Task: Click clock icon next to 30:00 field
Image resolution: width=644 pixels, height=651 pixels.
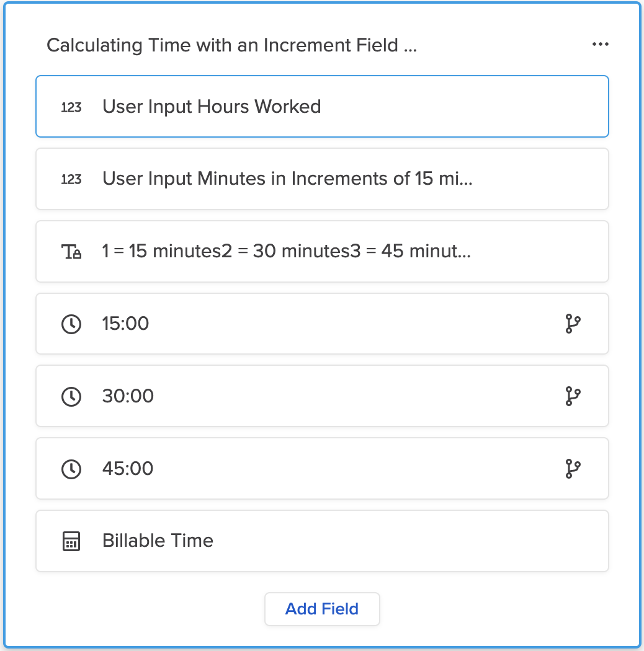Action: pos(71,397)
